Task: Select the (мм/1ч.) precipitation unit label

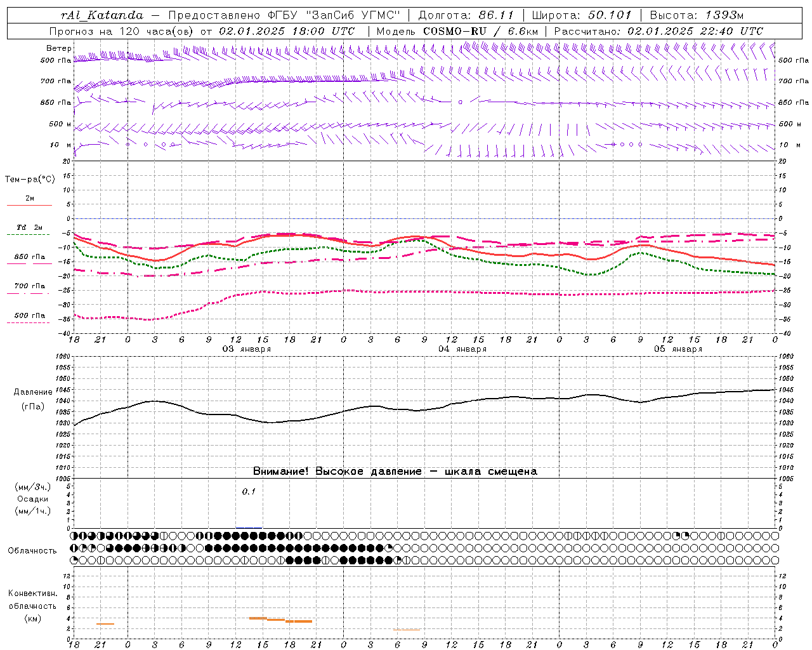Action: click(33, 511)
